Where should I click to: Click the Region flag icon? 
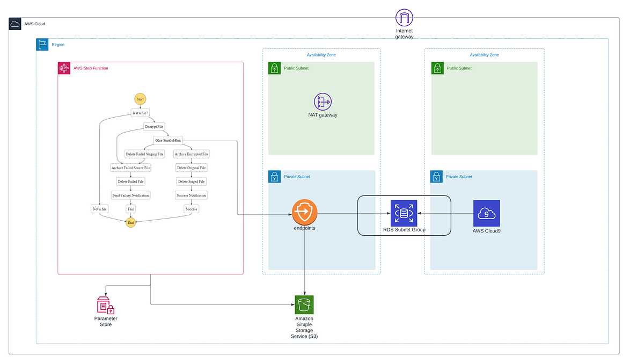42,44
